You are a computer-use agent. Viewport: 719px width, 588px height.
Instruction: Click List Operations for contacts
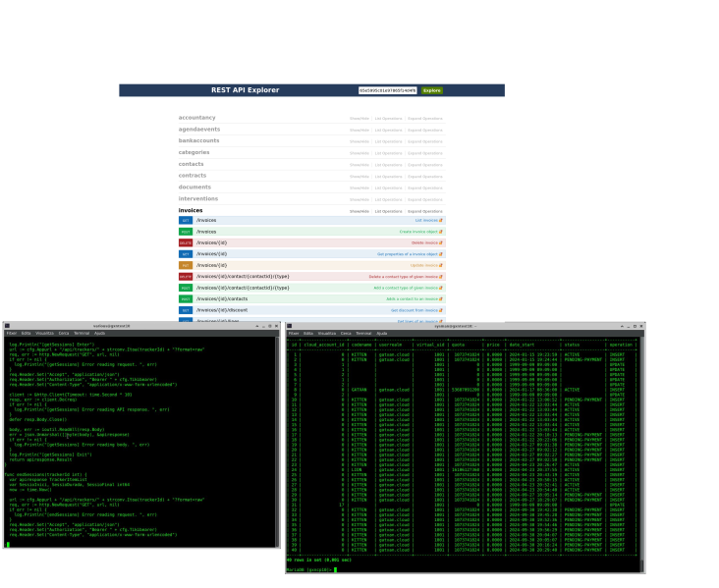[388, 165]
